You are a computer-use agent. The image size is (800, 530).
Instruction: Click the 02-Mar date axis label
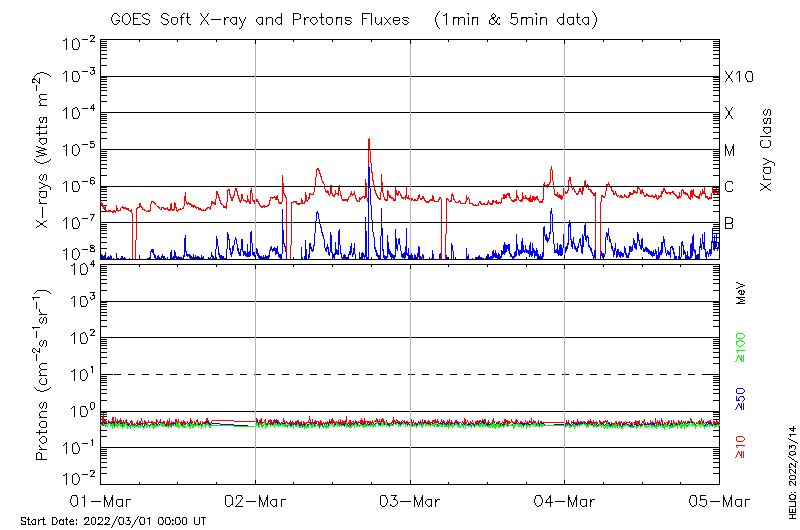tap(256, 500)
